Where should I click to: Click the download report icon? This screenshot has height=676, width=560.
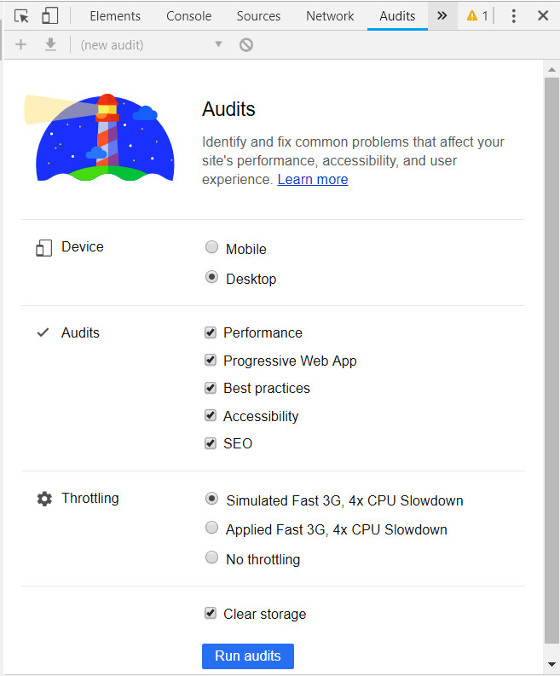[51, 44]
